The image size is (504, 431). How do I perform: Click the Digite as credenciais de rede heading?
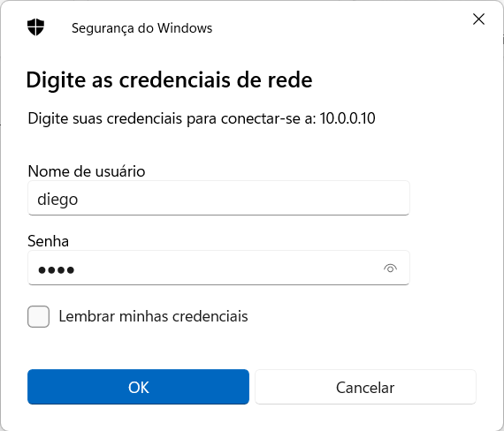[x=170, y=80]
